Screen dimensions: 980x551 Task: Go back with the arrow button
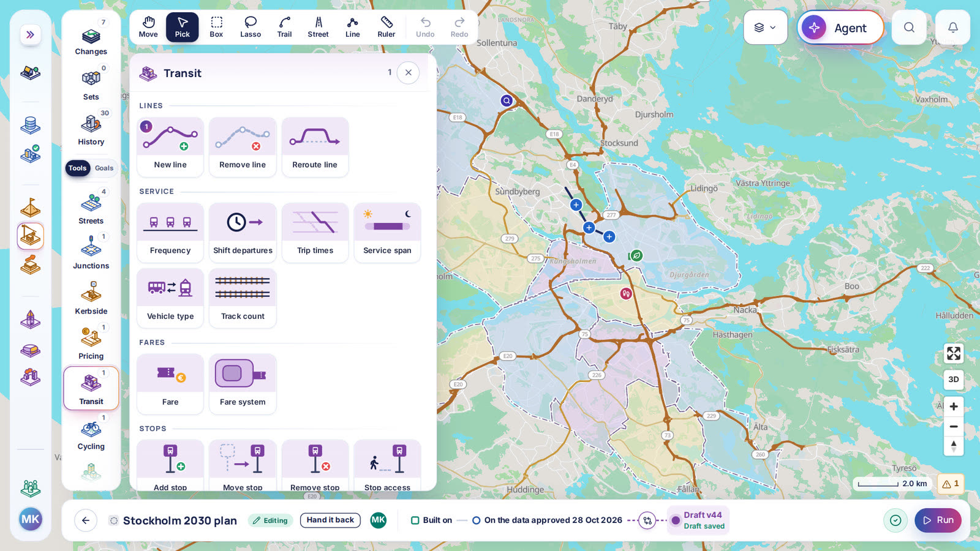[x=86, y=520]
